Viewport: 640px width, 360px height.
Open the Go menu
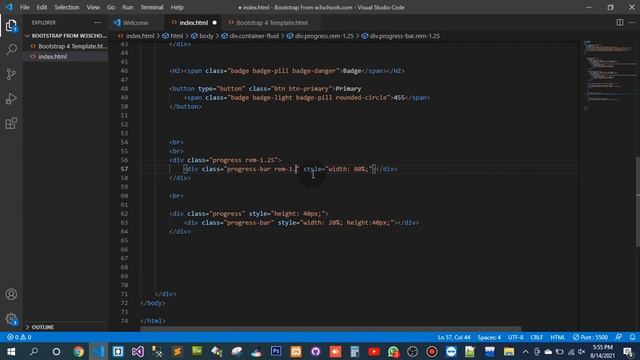[x=111, y=7]
